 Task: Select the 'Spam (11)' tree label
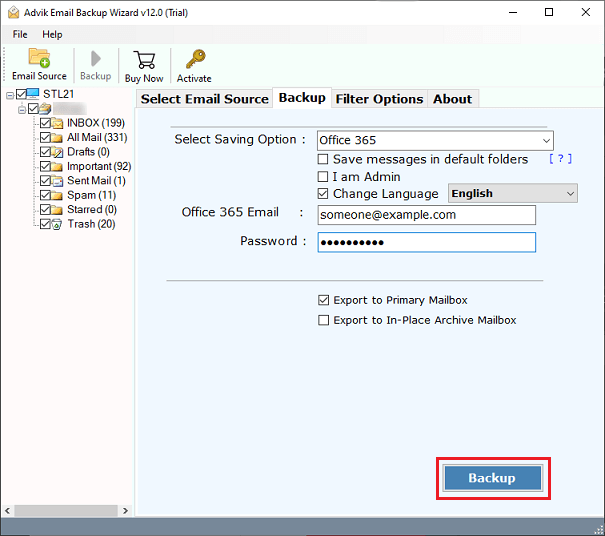point(91,195)
